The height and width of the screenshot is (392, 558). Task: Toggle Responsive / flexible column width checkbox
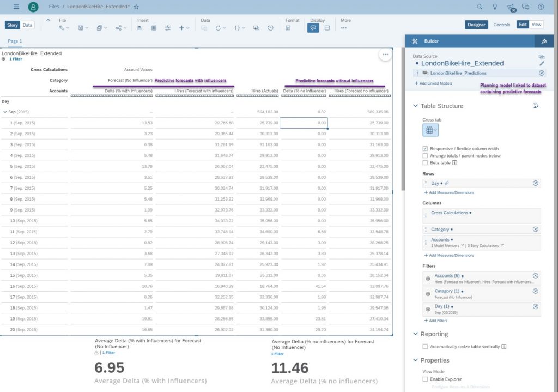click(425, 148)
